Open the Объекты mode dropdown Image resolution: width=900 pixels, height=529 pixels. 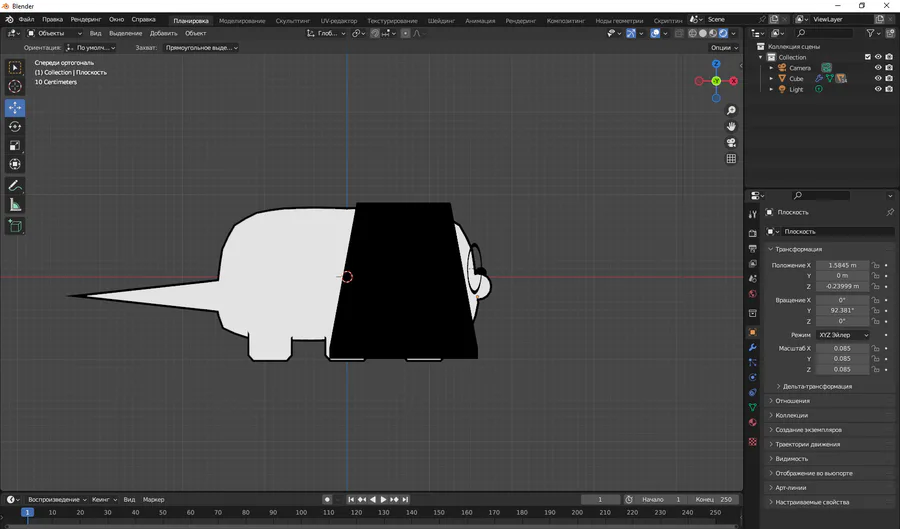[55, 33]
